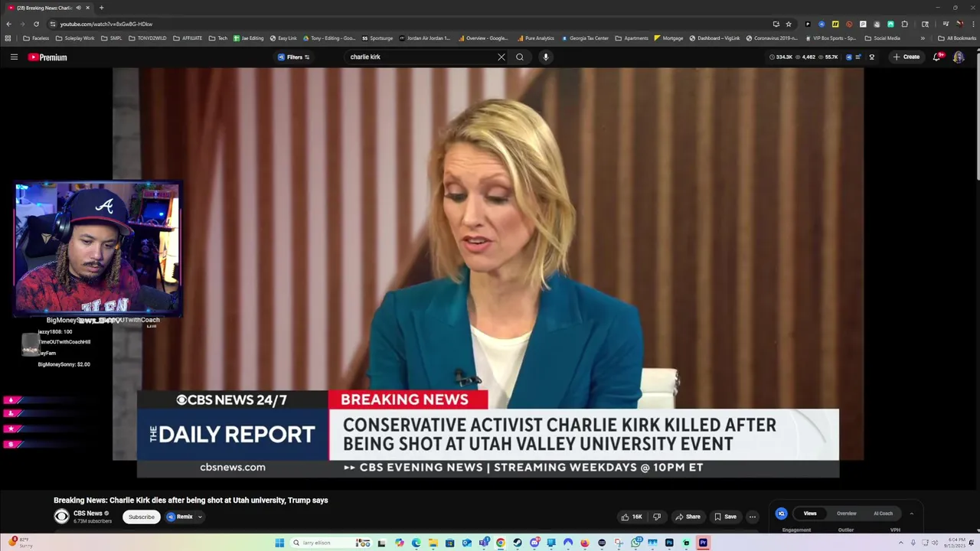Open the taskbar weather widget

tap(18, 543)
